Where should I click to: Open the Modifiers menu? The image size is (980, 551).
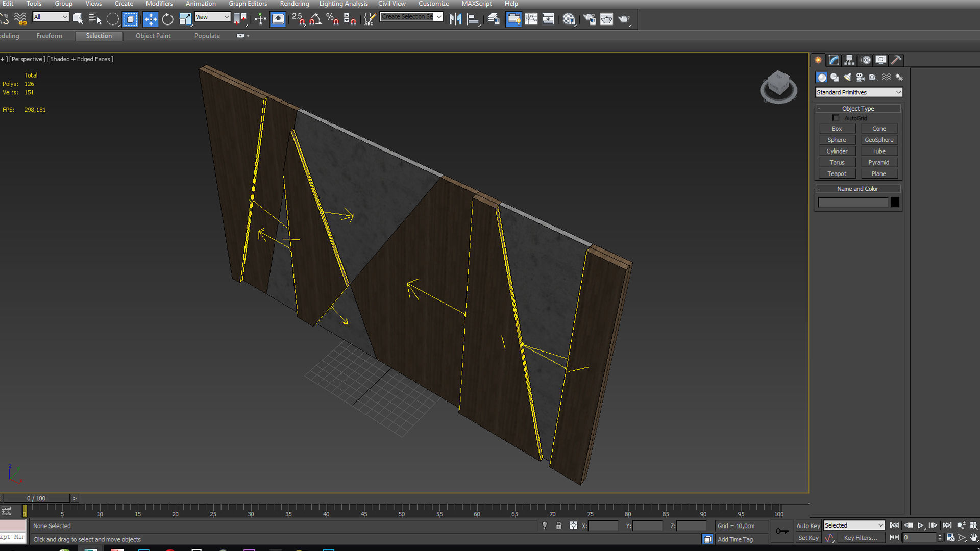[x=159, y=4]
